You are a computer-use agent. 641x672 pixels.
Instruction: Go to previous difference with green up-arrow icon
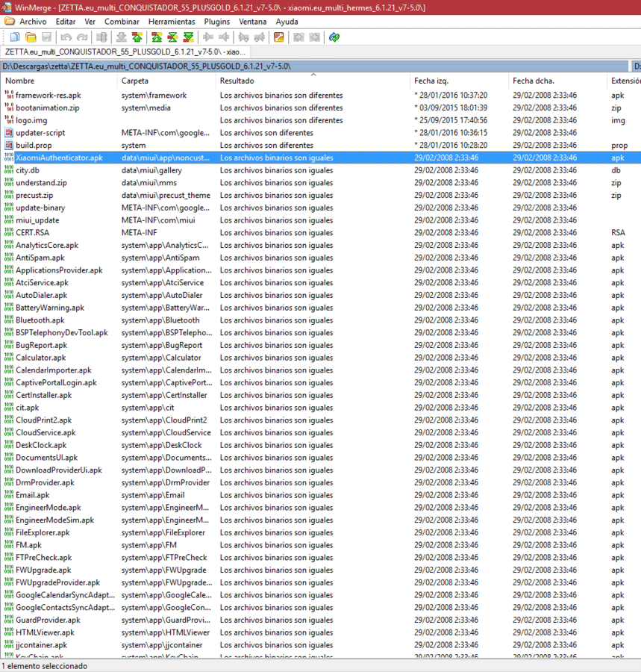click(137, 37)
